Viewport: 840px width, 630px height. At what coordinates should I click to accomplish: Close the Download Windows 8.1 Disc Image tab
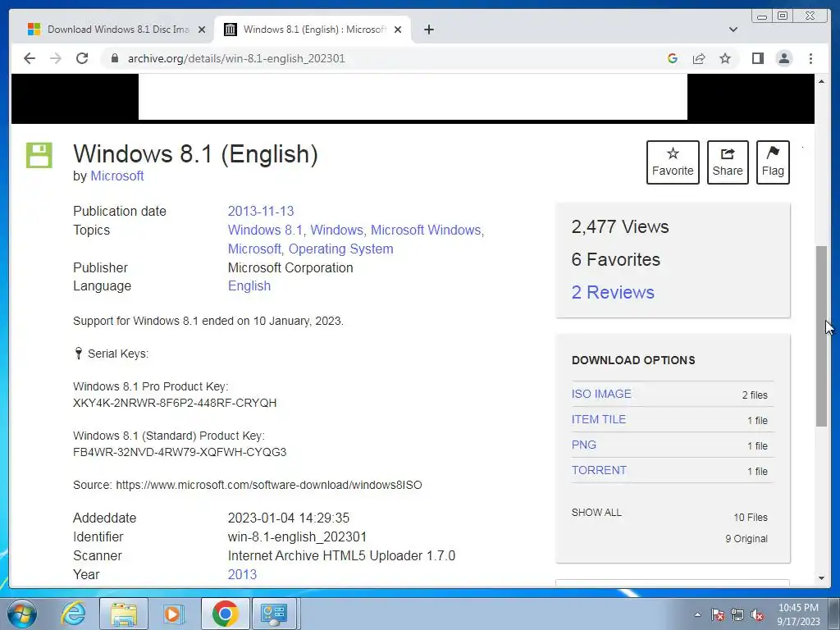click(x=202, y=30)
